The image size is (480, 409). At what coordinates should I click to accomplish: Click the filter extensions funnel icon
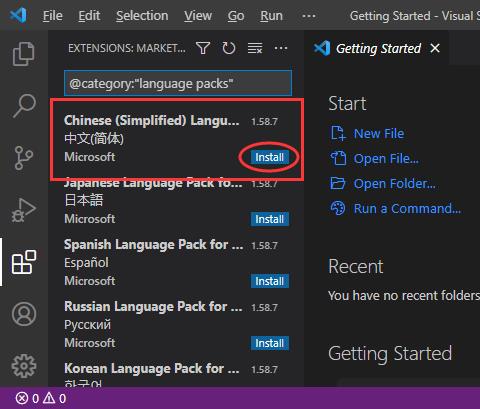[203, 48]
